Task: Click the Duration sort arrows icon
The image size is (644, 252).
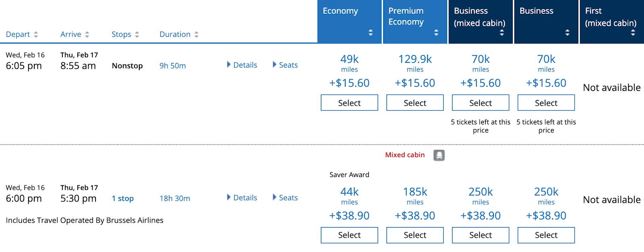Action: point(196,35)
